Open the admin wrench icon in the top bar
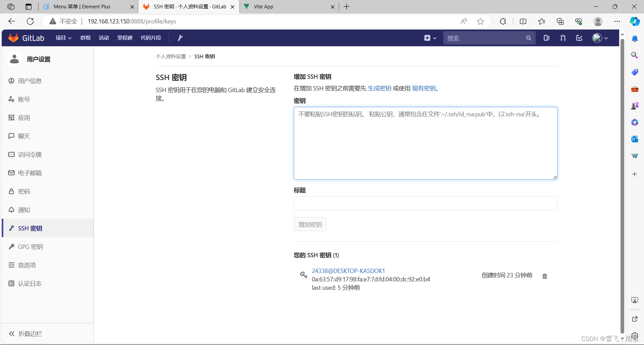 click(x=180, y=38)
